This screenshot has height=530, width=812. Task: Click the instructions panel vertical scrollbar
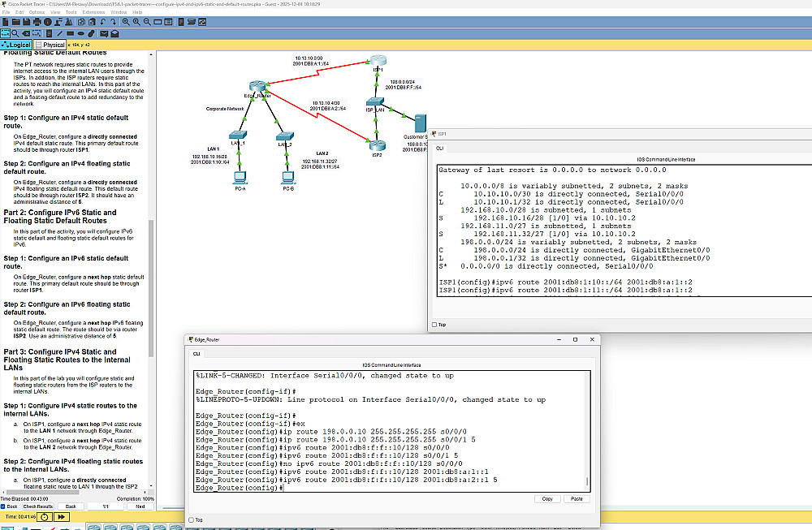tap(151, 289)
